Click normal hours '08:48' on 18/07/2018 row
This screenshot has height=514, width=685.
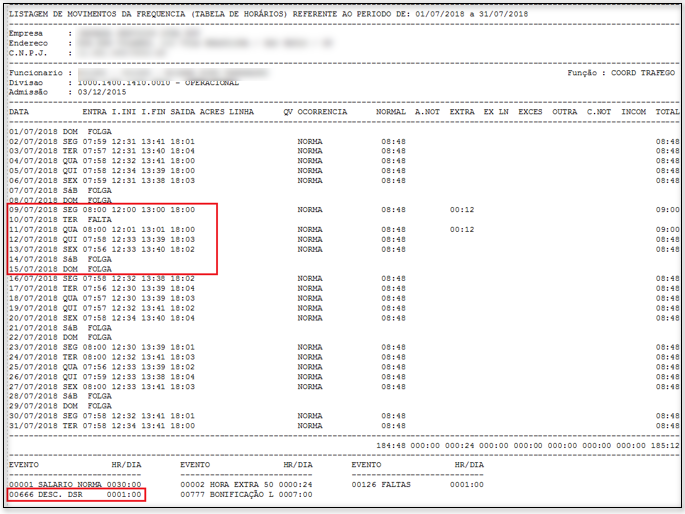tap(393, 298)
